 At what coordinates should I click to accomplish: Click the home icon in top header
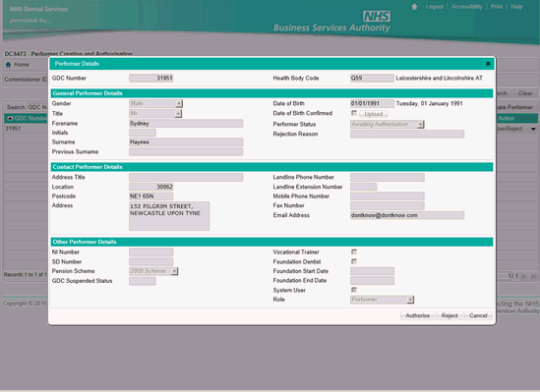(414, 7)
